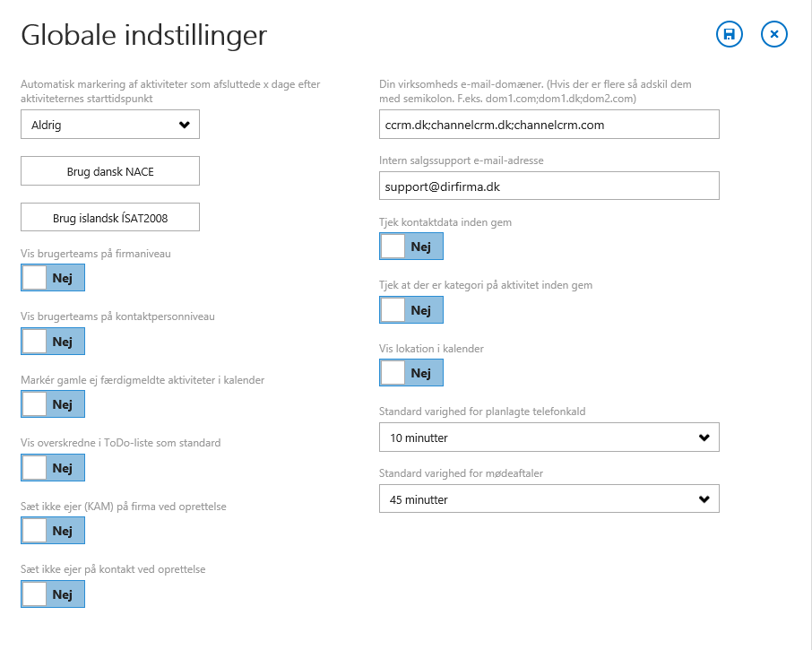The width and height of the screenshot is (812, 650).
Task: Click the Brug islandsk ÍSAT2008 button
Action: point(110,218)
